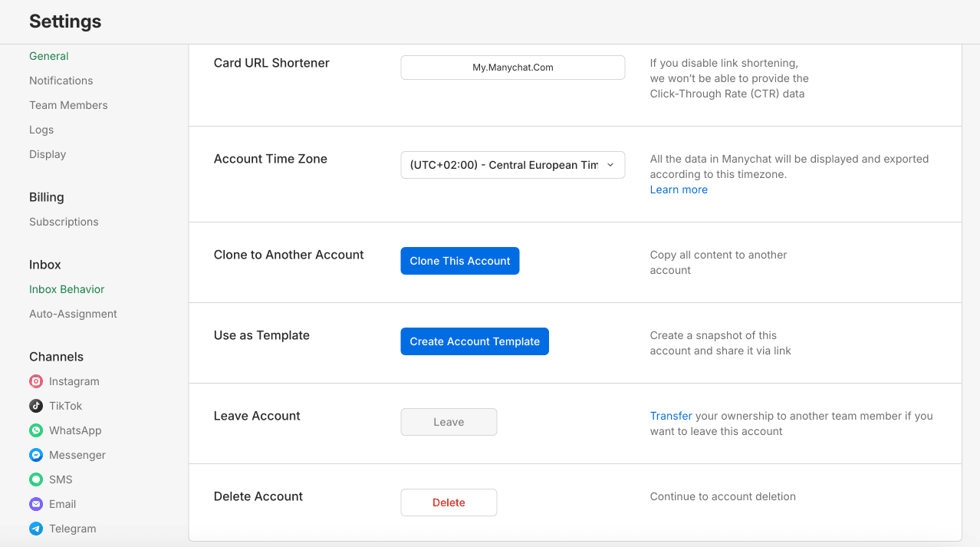This screenshot has height=547, width=980.
Task: Click the My.Manychat.Com shortener field
Action: click(x=513, y=68)
